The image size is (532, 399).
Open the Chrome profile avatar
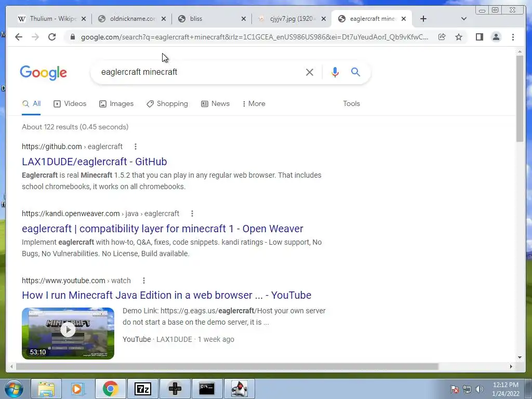[x=496, y=37]
